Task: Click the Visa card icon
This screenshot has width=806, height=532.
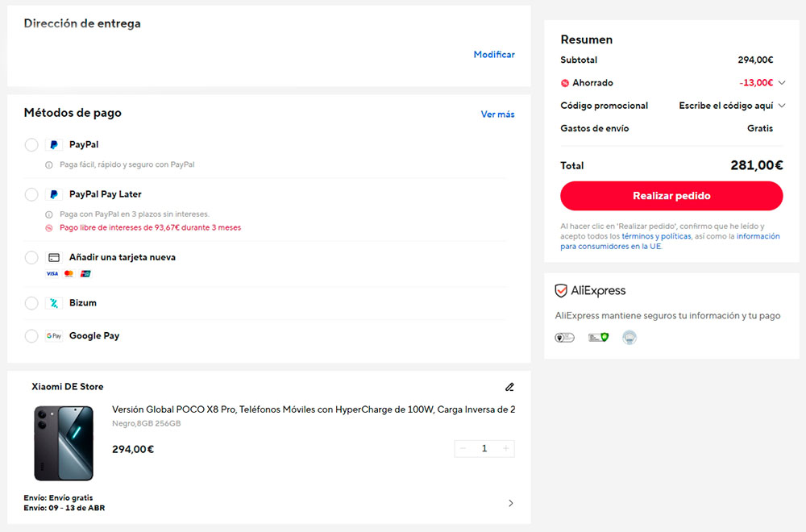Action: point(51,275)
